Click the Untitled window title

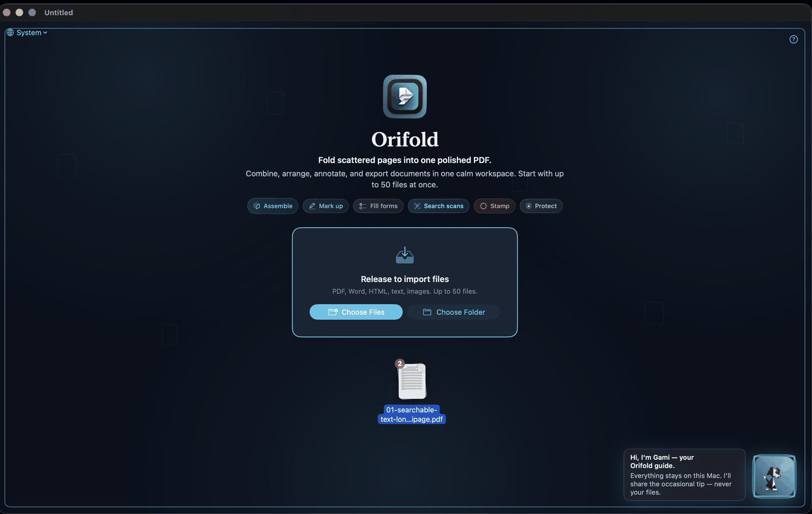[x=59, y=13]
